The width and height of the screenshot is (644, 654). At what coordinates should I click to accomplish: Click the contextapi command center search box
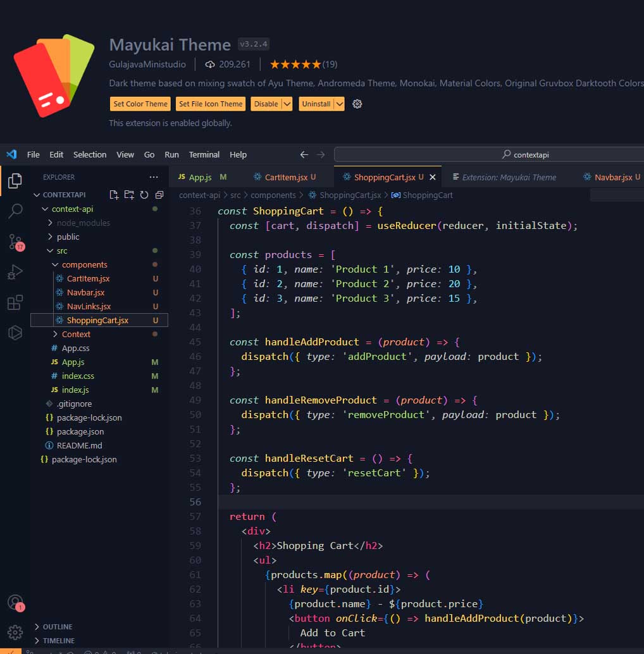(x=489, y=155)
